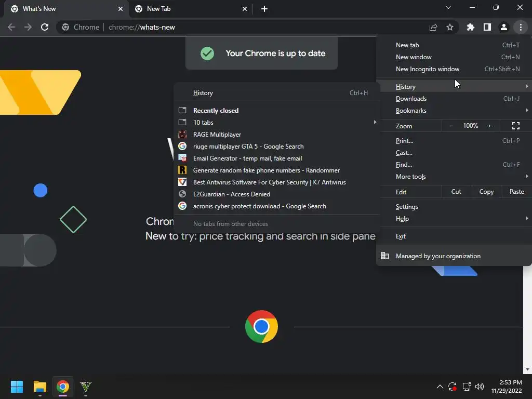
Task: Open full History page with Ctrl+H entry
Action: tap(276, 93)
